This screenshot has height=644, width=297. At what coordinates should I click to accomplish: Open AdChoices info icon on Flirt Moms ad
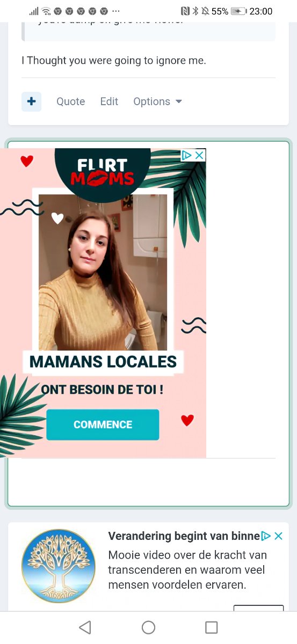pos(187,155)
